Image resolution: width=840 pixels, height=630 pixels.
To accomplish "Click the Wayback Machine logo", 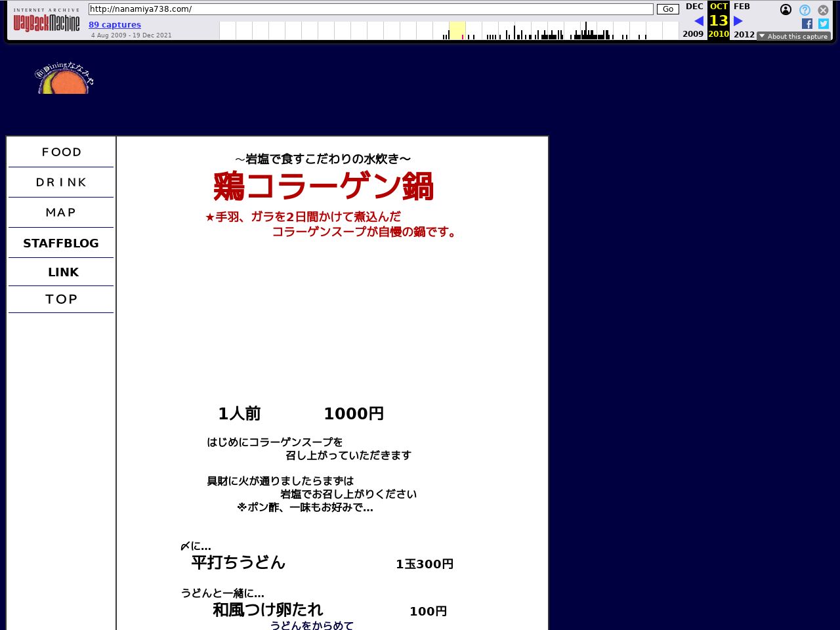I will tap(47, 23).
